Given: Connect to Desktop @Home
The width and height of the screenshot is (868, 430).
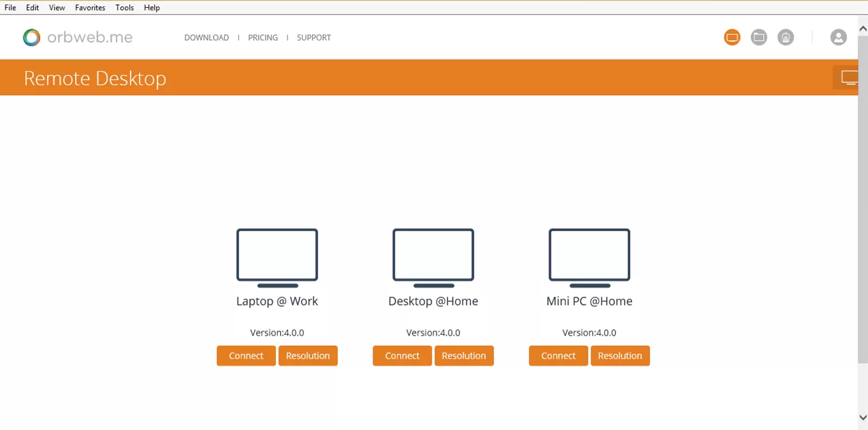Looking at the screenshot, I should click(x=402, y=356).
